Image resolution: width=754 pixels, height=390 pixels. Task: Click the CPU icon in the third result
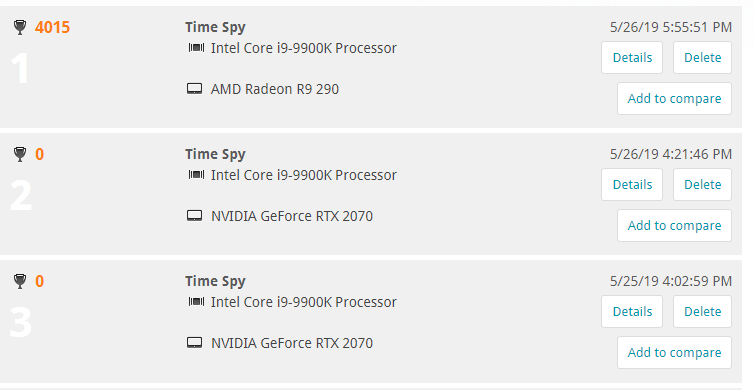point(196,302)
